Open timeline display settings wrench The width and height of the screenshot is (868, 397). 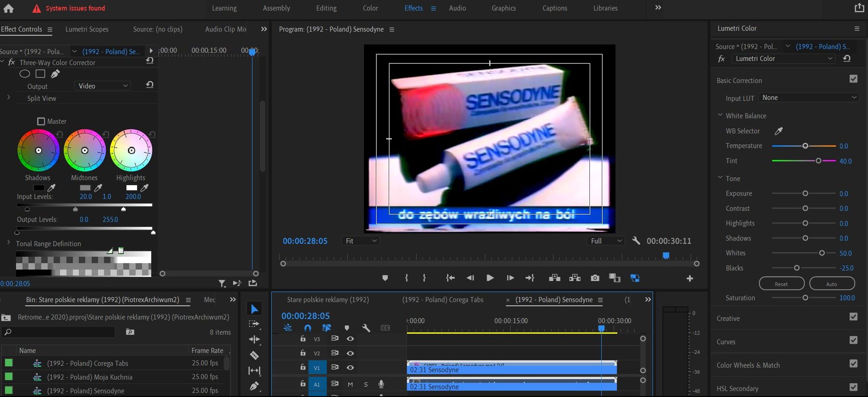point(366,328)
